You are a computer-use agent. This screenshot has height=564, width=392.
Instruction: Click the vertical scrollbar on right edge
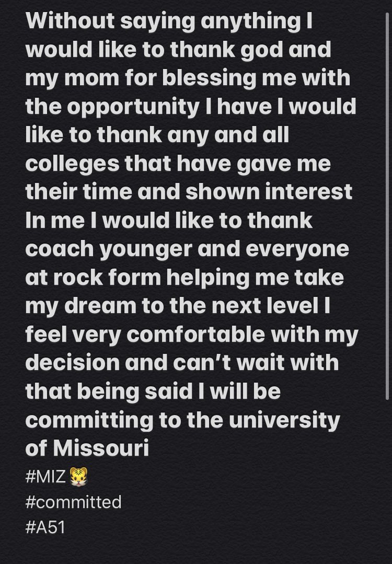[x=387, y=206]
